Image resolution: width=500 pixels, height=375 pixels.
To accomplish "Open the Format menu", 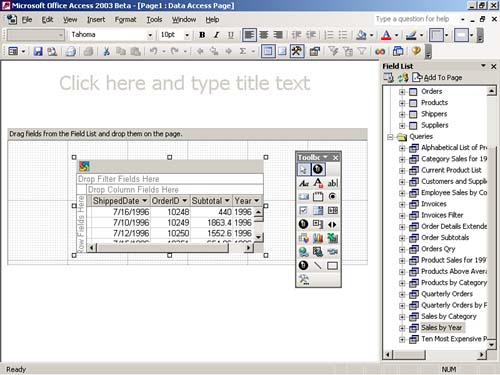I will click(125, 20).
